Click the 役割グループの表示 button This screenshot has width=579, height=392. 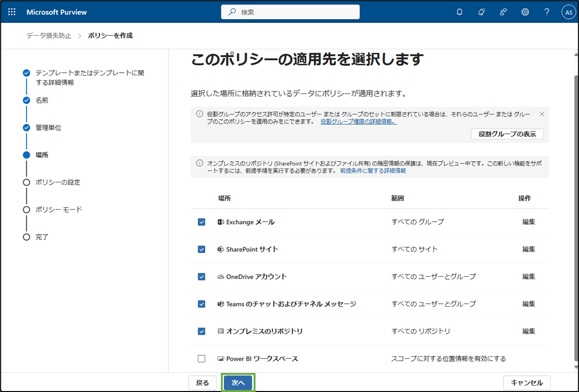pyautogui.click(x=507, y=134)
